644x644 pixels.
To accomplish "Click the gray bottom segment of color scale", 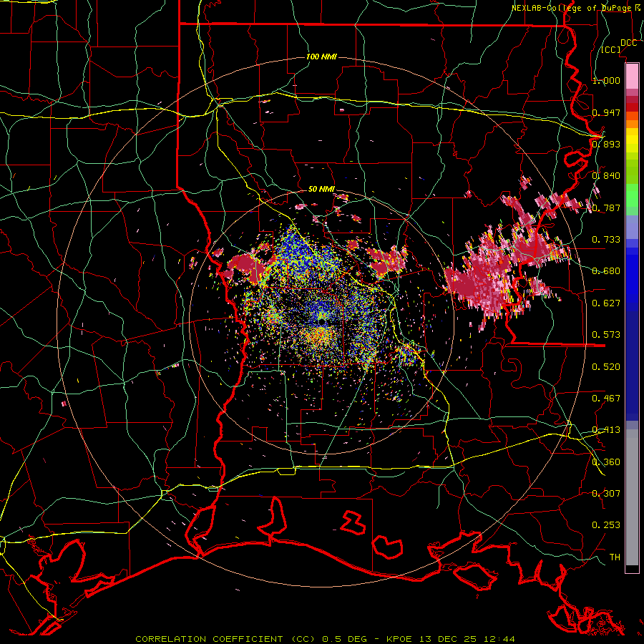I will (x=632, y=501).
